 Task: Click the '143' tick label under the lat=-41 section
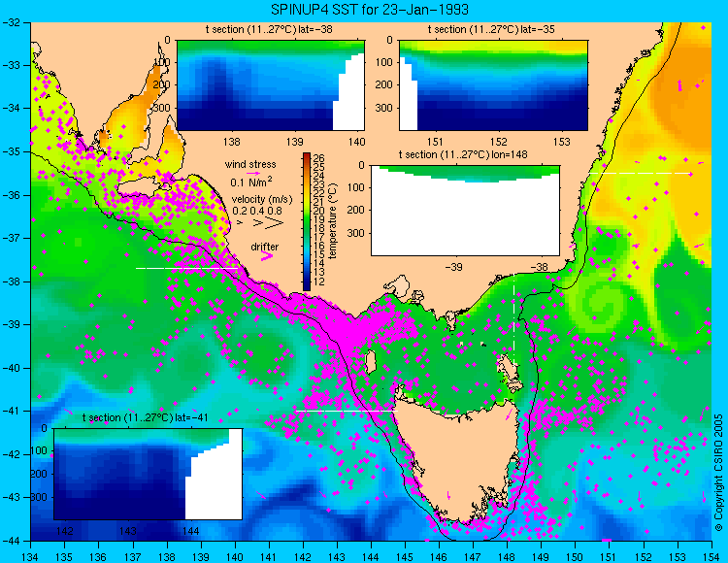(x=128, y=531)
